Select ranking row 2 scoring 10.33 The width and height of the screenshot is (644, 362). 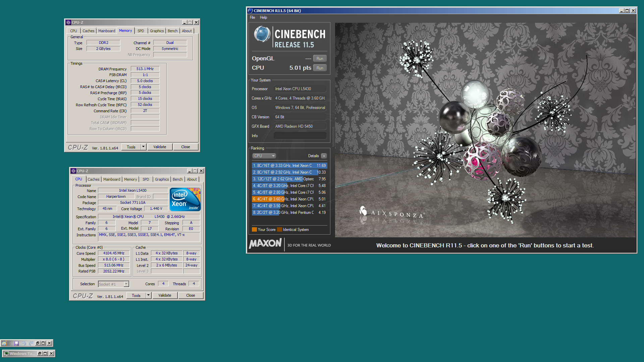(289, 172)
